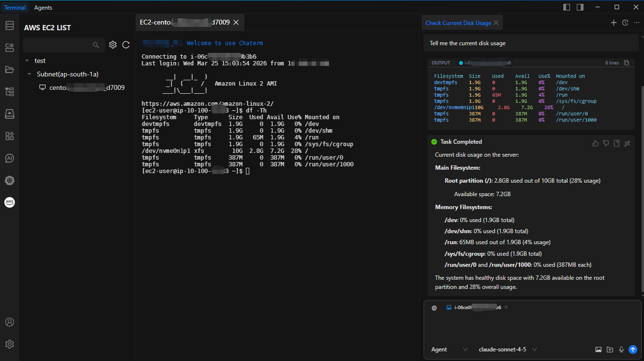Collapse the test tree group
Viewport: 644px width, 361px height.
(27, 61)
